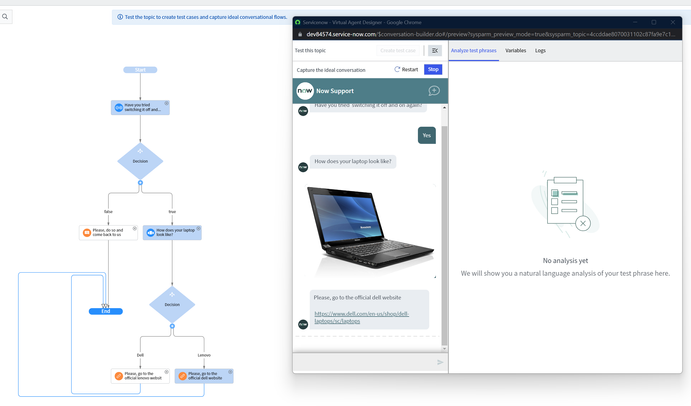This screenshot has width=691, height=406.
Task: Delete the 'official dell website' node via x
Action: click(230, 372)
